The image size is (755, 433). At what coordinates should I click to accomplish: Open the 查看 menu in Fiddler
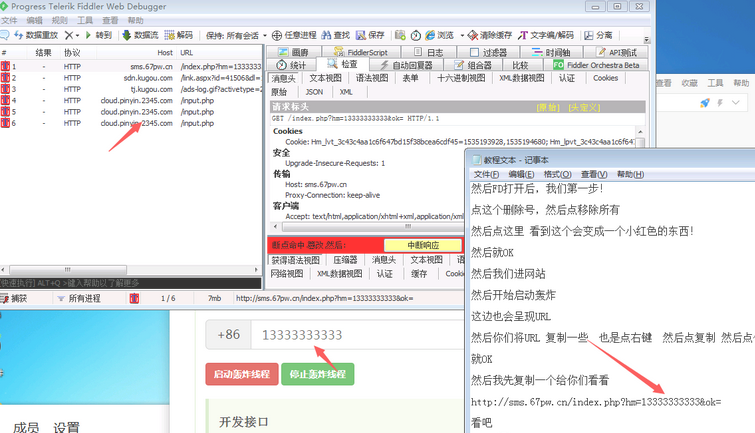110,20
